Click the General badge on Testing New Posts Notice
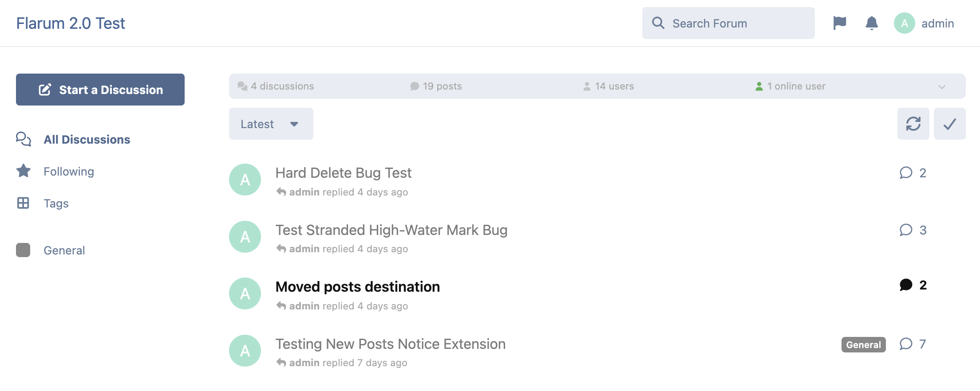The image size is (980, 391). coord(863,344)
